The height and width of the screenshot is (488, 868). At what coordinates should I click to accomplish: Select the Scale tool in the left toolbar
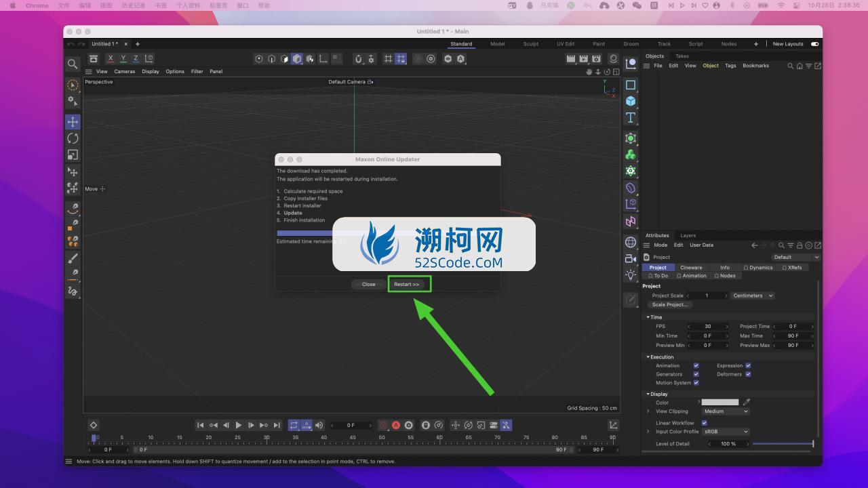[x=73, y=155]
